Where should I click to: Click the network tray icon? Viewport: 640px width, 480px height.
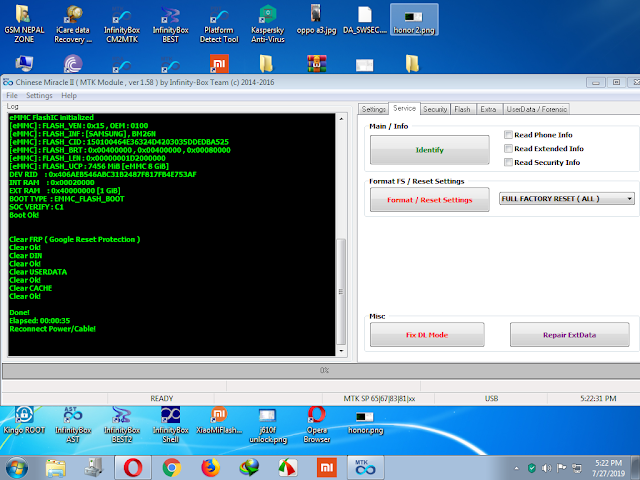tap(577, 468)
